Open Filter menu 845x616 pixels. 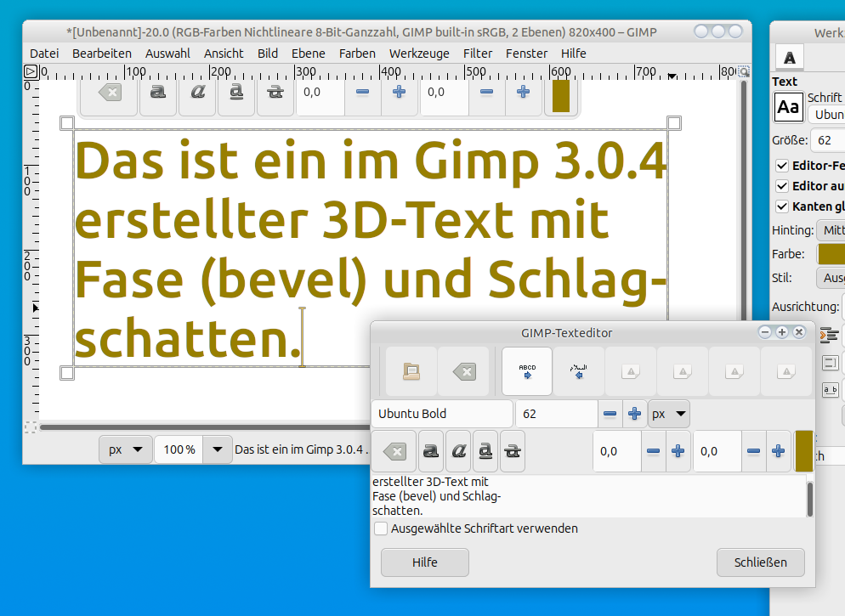(x=478, y=54)
